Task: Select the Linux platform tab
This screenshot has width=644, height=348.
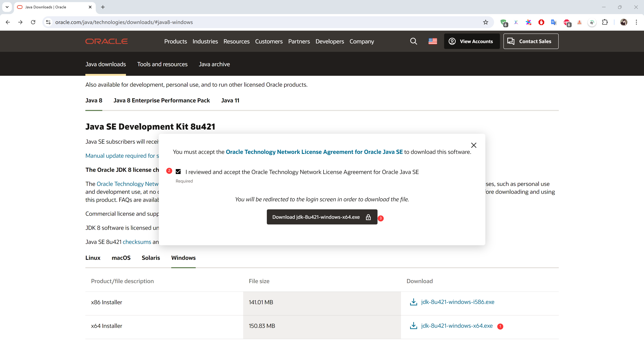Action: (93, 258)
